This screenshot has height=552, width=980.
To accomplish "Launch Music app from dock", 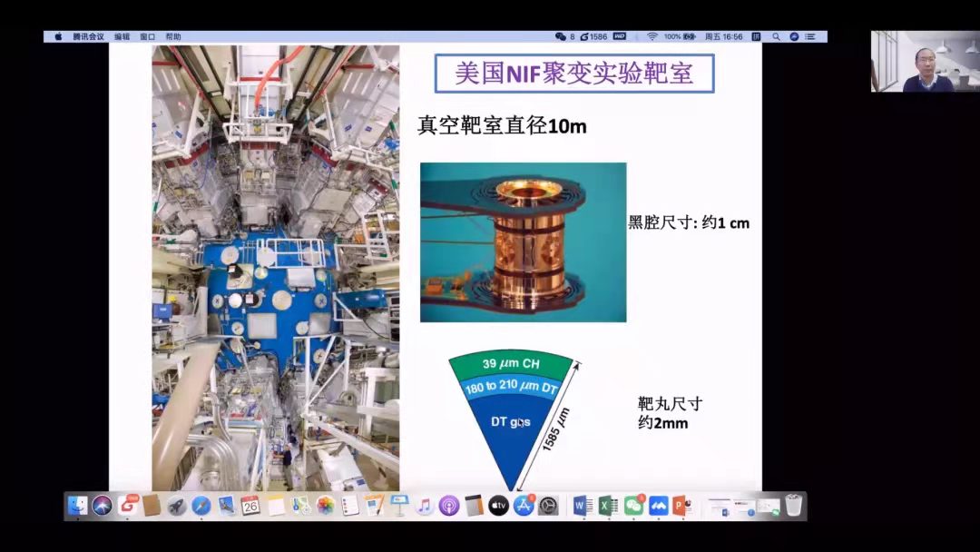I will 424,506.
